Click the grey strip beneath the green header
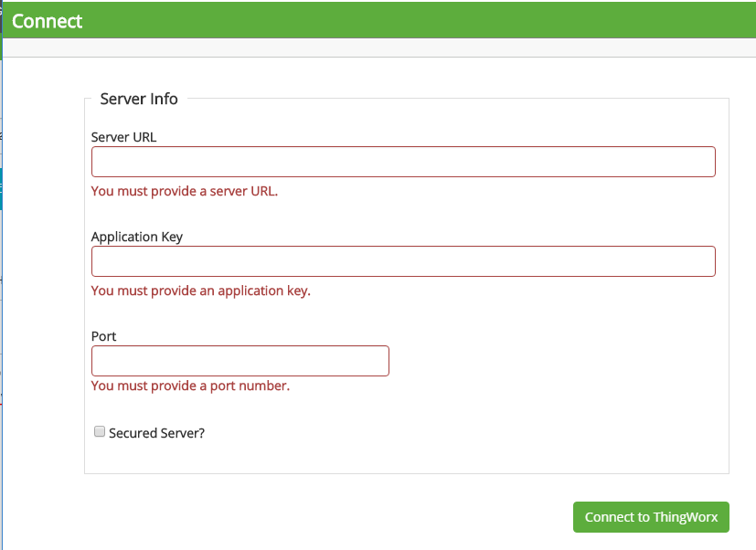756x550 pixels. pos(379,48)
